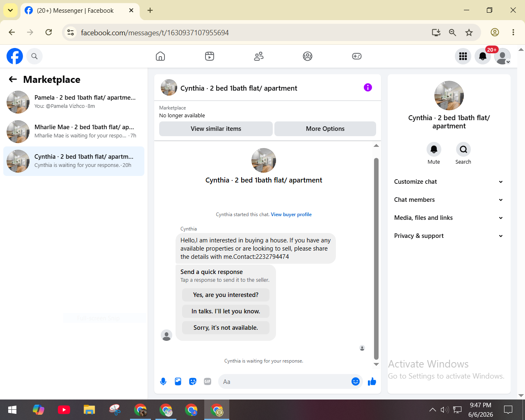Click the chat scroll up arrow

coord(376,146)
